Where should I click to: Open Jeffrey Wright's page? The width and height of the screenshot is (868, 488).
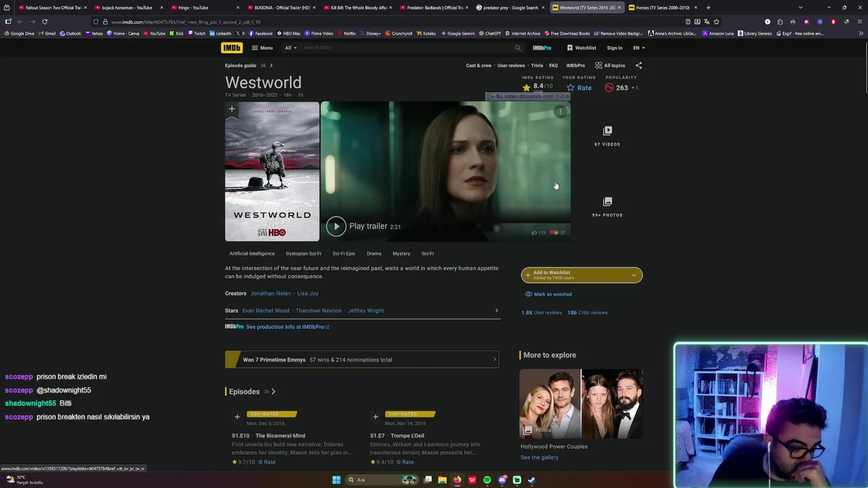pos(366,310)
